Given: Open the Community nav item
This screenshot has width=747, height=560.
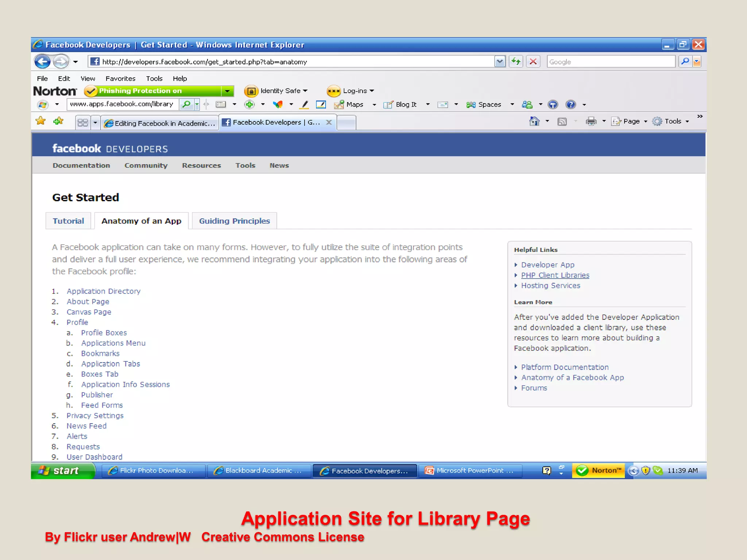Looking at the screenshot, I should [146, 166].
